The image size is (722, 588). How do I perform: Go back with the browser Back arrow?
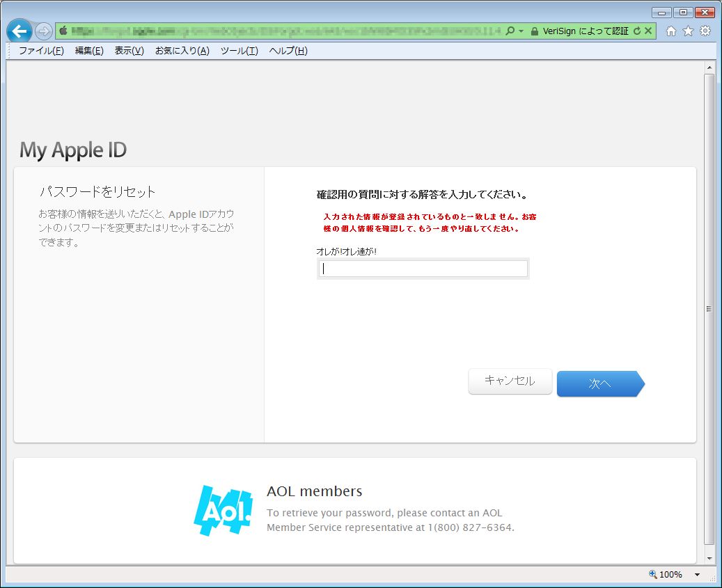pos(19,31)
